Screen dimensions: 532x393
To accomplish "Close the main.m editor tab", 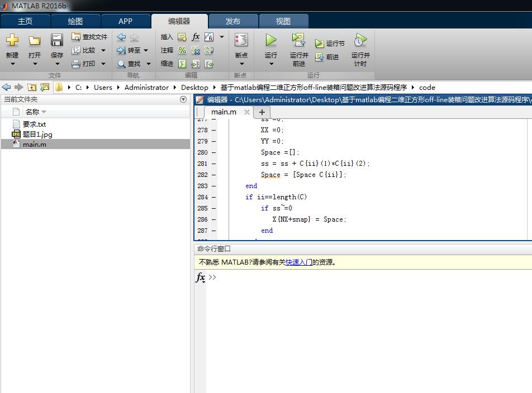I will (247, 112).
